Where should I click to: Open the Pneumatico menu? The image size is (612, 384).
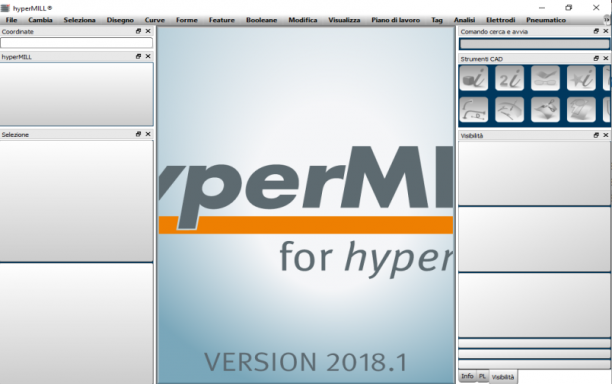(546, 20)
